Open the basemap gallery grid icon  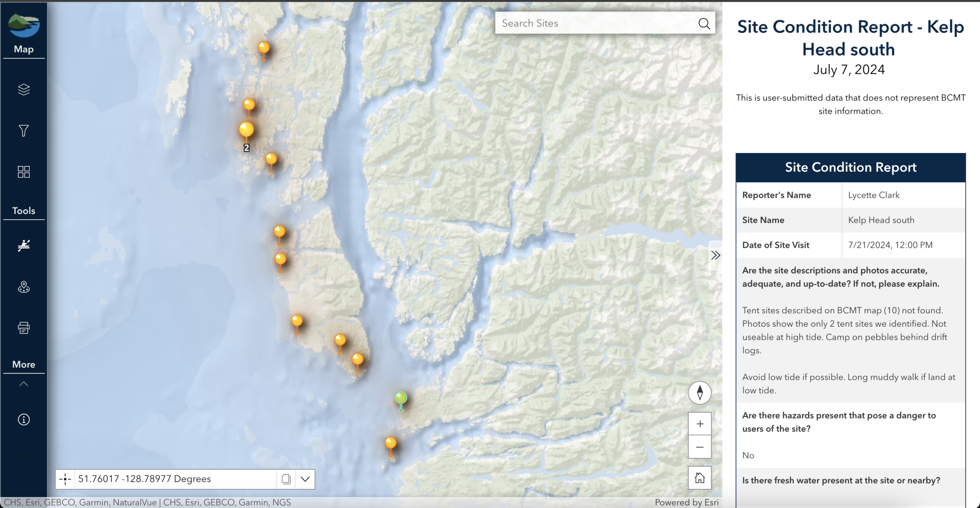point(23,172)
